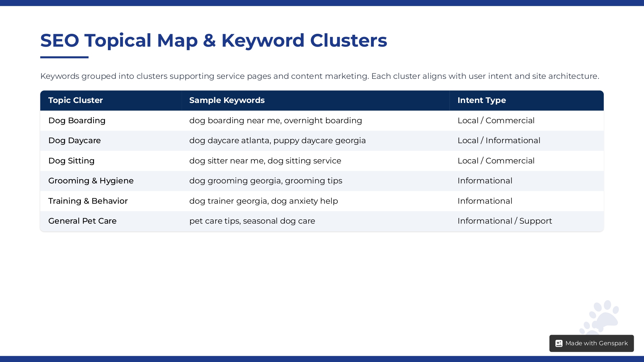The width and height of the screenshot is (644, 362).
Task: Click the pet care tips keywords cell
Action: click(x=252, y=221)
